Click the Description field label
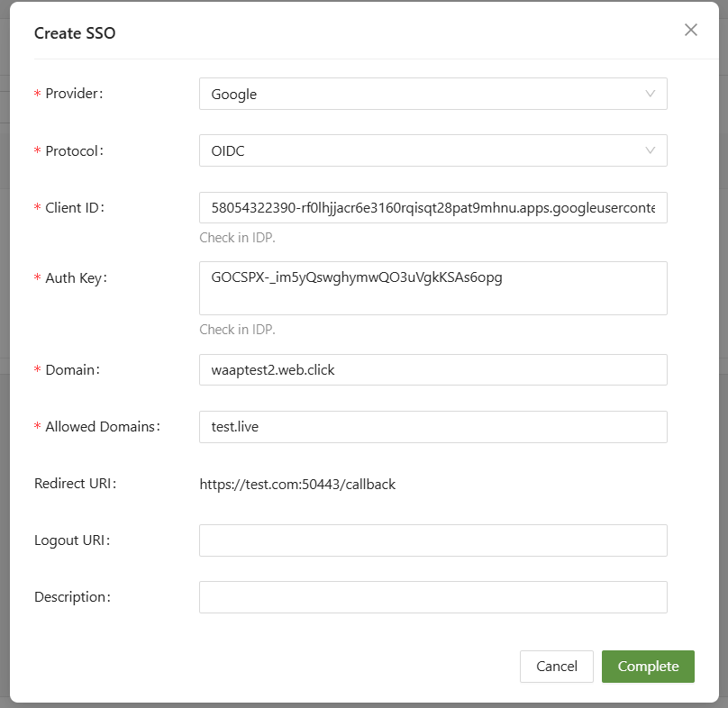Image resolution: width=728 pixels, height=708 pixels. pos(72,597)
